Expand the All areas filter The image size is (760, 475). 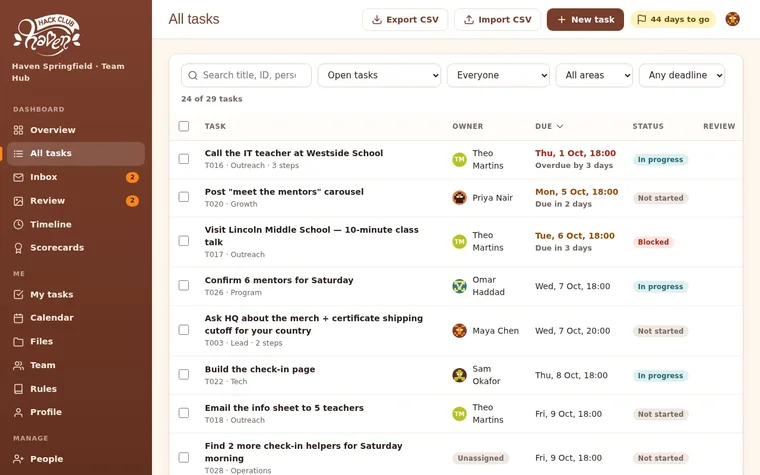point(594,76)
